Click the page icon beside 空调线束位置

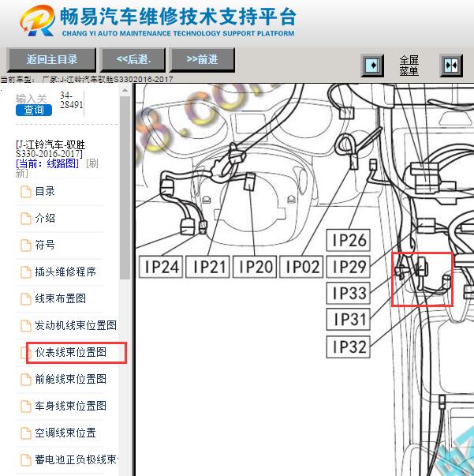pyautogui.click(x=26, y=433)
